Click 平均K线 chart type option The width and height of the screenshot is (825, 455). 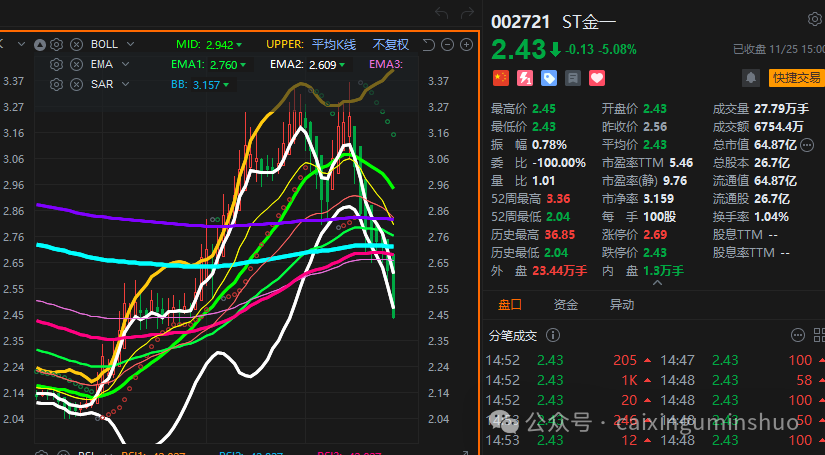pyautogui.click(x=334, y=44)
